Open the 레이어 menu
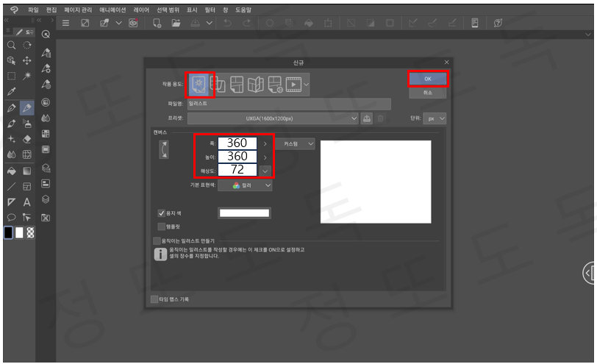The width and height of the screenshot is (597, 364). coord(141,10)
